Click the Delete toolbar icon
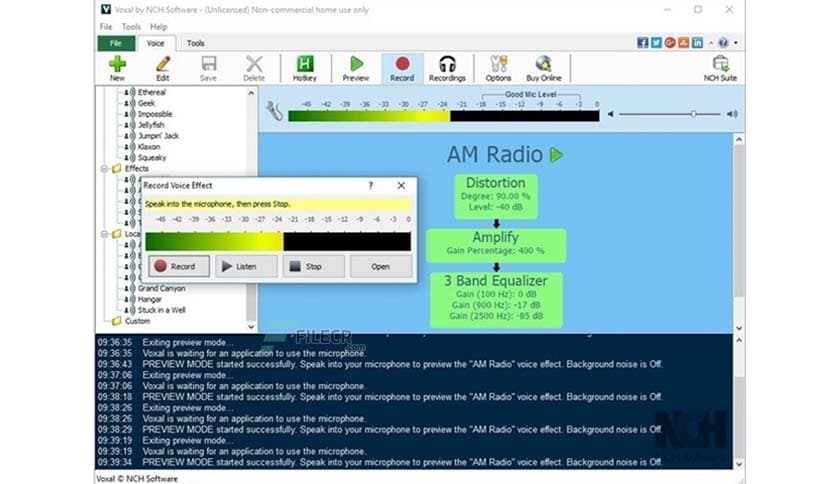 (254, 68)
